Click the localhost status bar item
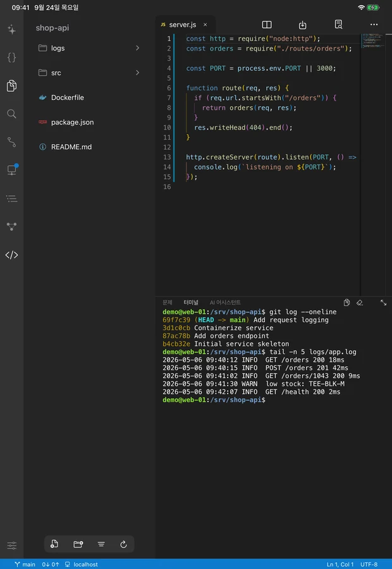 click(82, 565)
